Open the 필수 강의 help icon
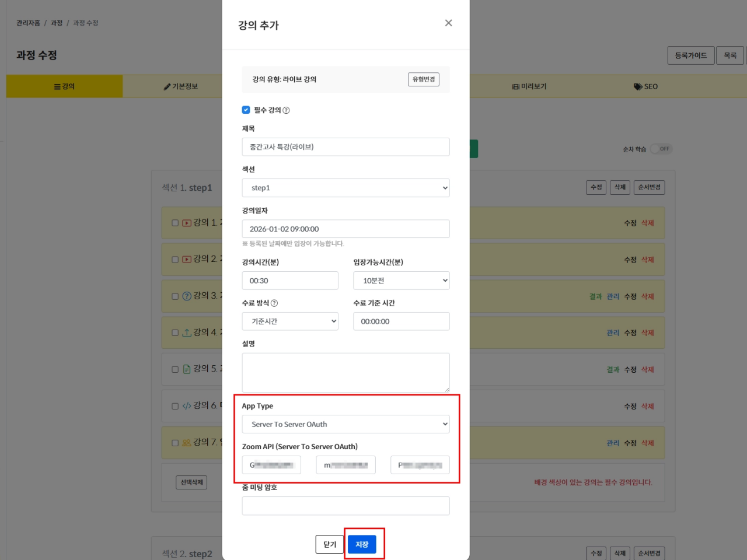 pyautogui.click(x=286, y=110)
